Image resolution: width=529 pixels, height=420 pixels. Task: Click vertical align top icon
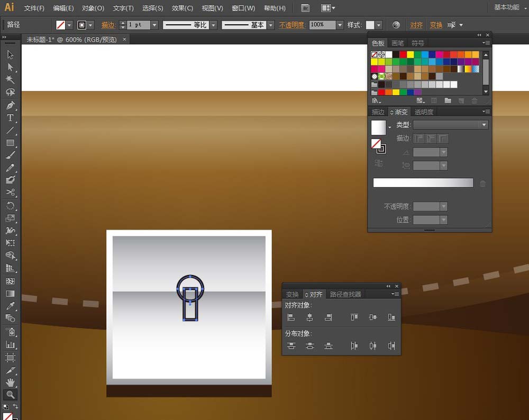click(x=354, y=317)
